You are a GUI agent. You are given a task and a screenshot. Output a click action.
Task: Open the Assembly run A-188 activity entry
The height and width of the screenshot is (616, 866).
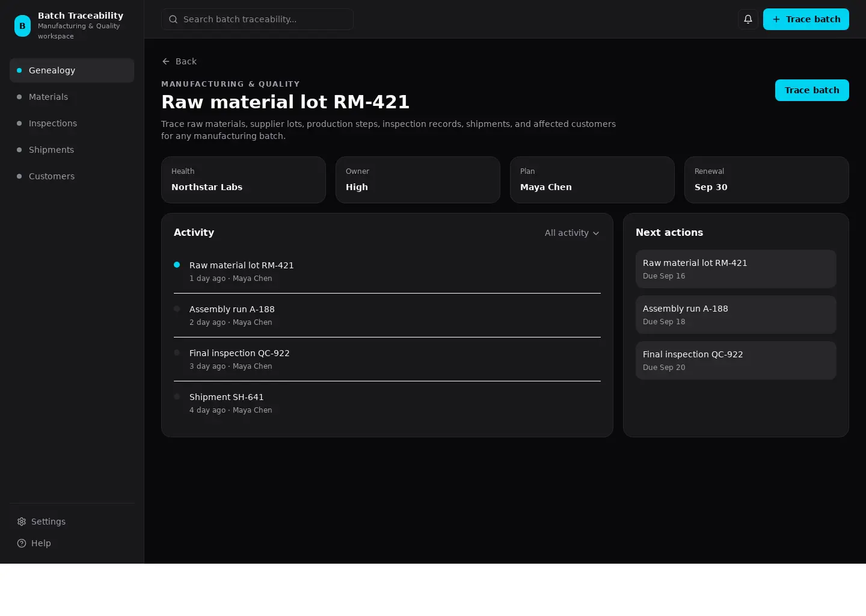tap(387, 315)
